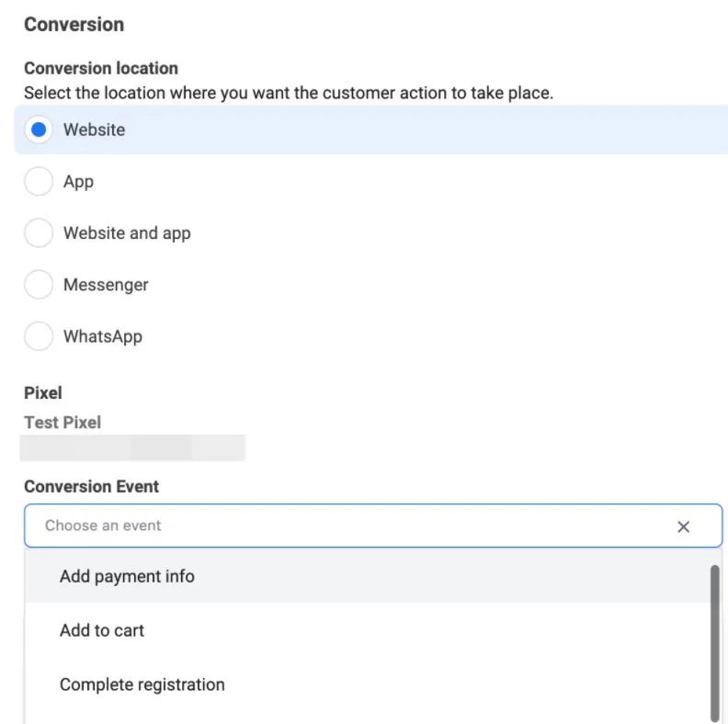Image resolution: width=728 pixels, height=724 pixels.
Task: Click the blurred pixel ID under Test Pixel
Action: [133, 447]
